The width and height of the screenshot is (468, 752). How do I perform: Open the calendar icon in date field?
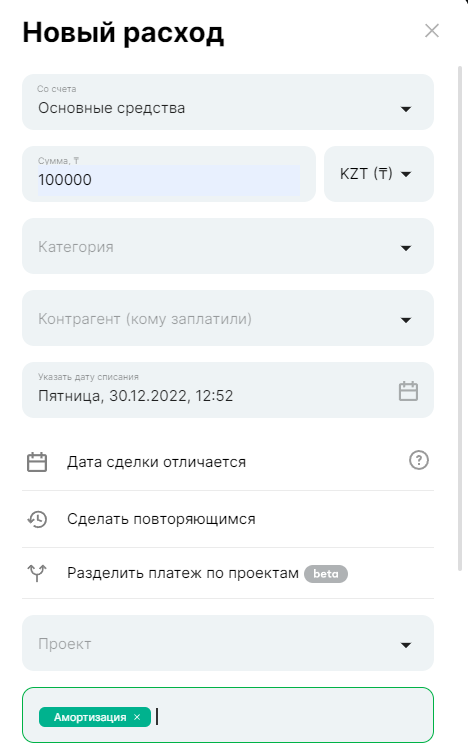click(408, 391)
